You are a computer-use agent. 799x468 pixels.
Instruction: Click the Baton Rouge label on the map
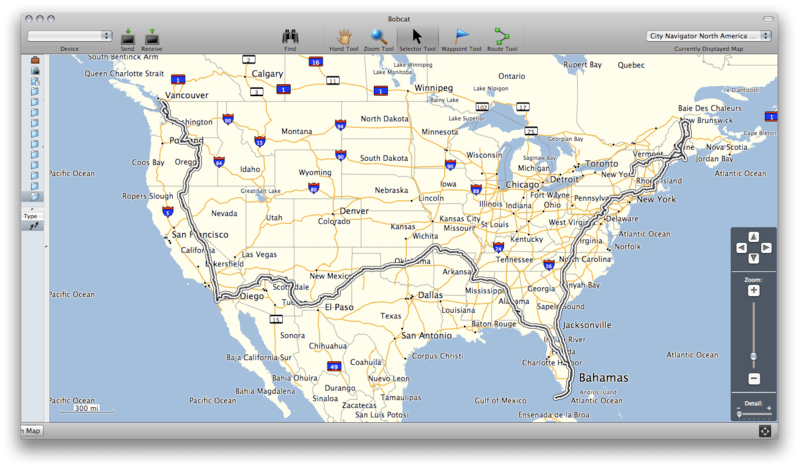pyautogui.click(x=494, y=324)
